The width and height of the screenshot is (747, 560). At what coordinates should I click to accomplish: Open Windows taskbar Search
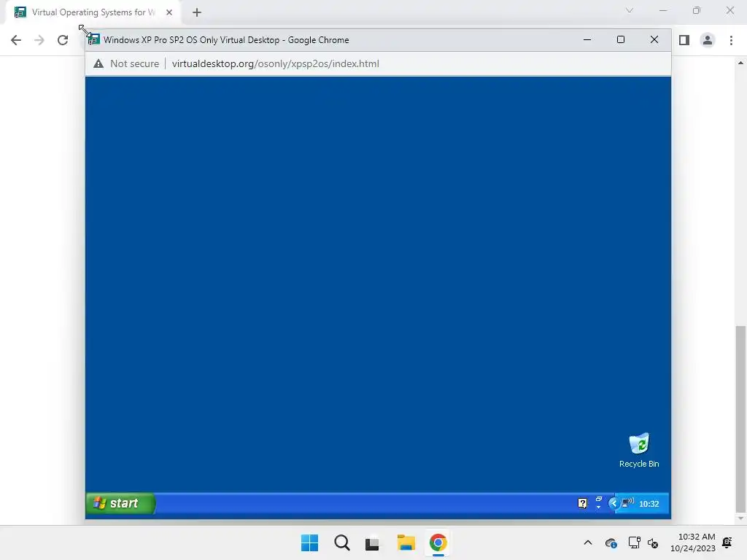click(341, 542)
